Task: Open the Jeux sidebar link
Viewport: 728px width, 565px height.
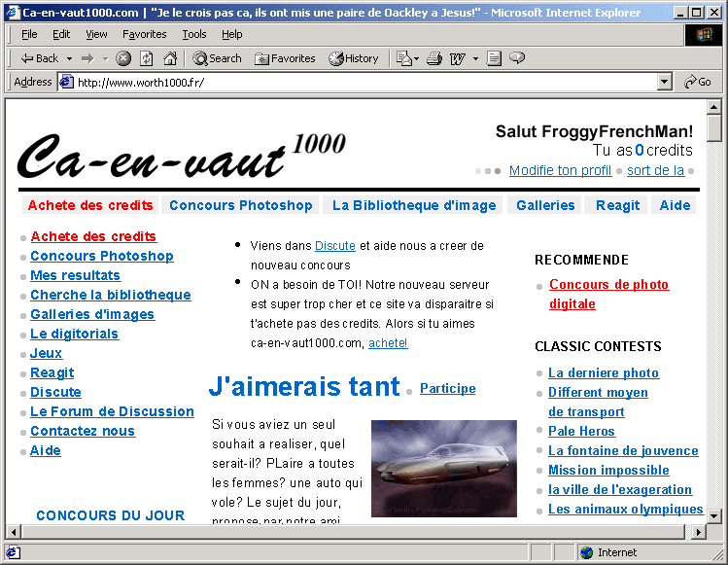Action: click(x=46, y=354)
